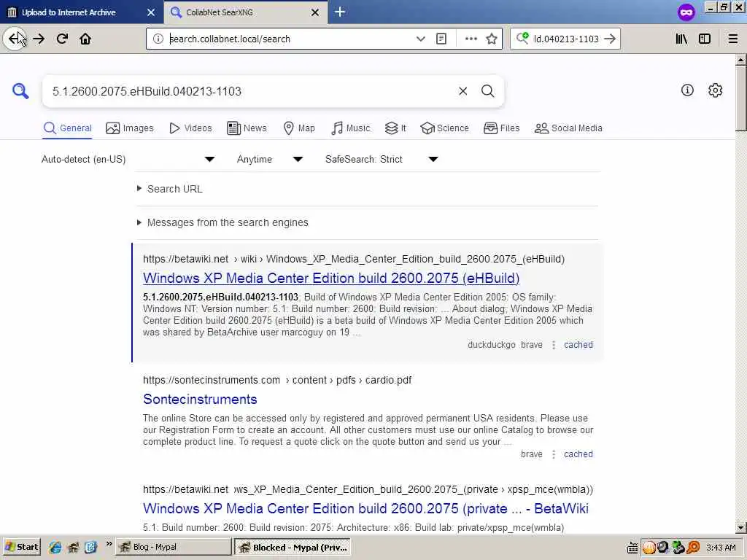
Task: Reload the current page
Action: click(62, 39)
